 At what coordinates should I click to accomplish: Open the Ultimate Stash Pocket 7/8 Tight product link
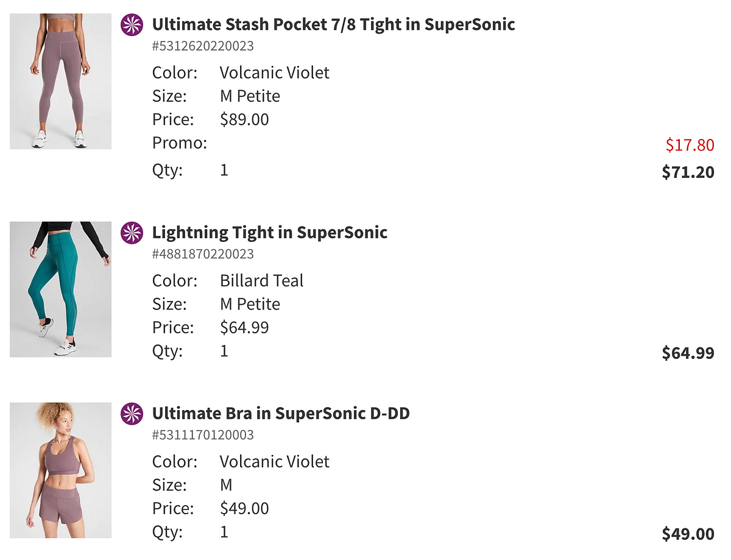point(333,24)
